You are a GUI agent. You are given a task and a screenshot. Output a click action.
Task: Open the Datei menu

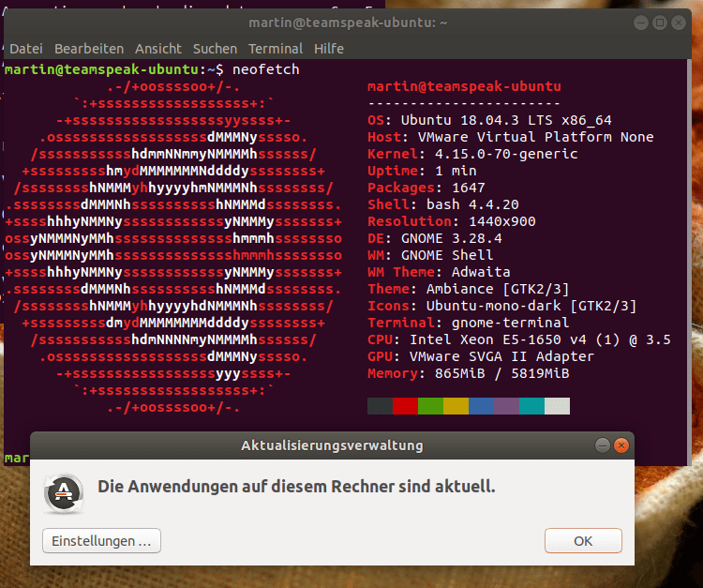point(26,49)
